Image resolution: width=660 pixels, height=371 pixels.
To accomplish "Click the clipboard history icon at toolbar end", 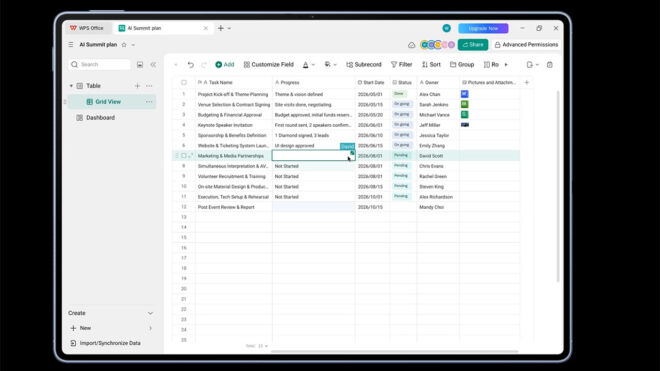I will 550,64.
